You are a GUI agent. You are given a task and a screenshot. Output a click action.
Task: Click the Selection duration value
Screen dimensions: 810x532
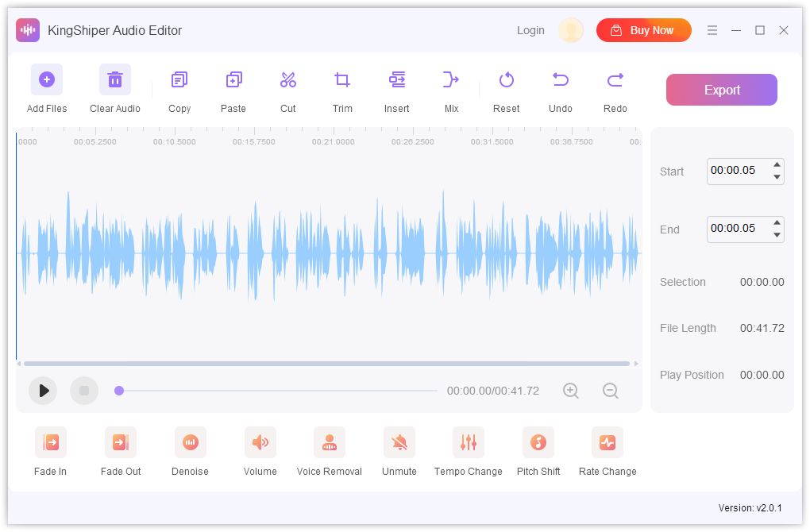point(762,282)
